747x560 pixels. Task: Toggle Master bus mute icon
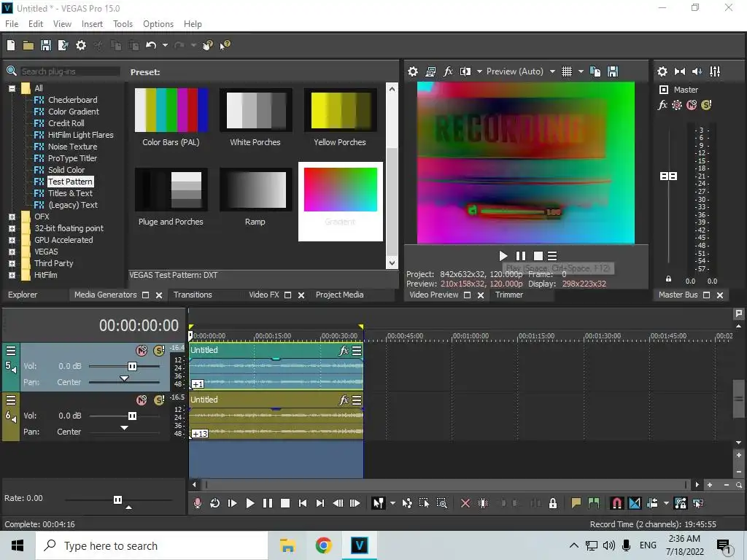692,105
